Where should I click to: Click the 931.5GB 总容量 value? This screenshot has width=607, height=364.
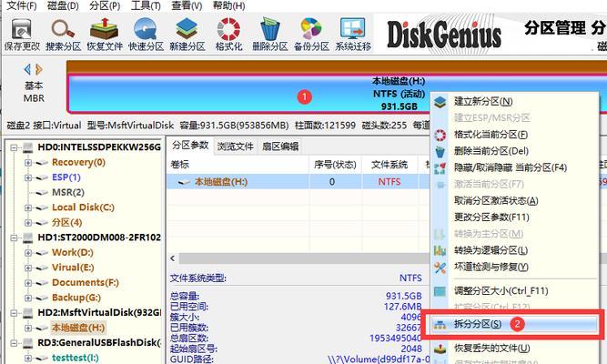pyautogui.click(x=403, y=296)
